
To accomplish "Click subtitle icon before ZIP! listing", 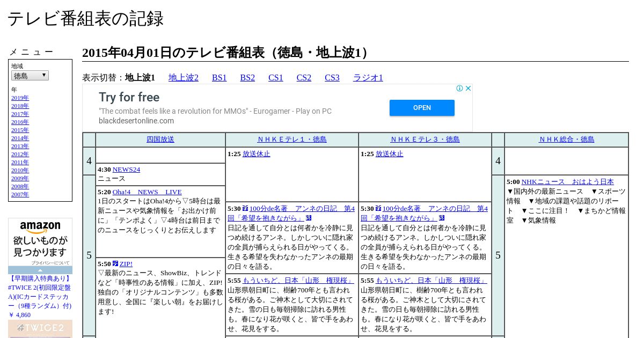I will click(x=115, y=263).
